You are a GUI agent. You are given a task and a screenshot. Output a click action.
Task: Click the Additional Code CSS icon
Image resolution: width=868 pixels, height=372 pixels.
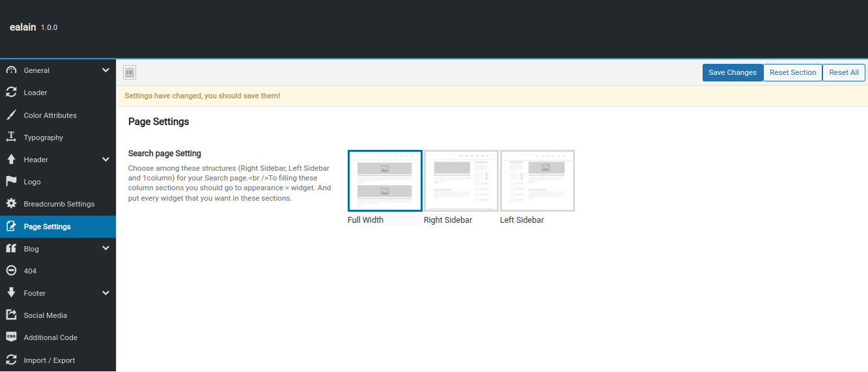11,337
